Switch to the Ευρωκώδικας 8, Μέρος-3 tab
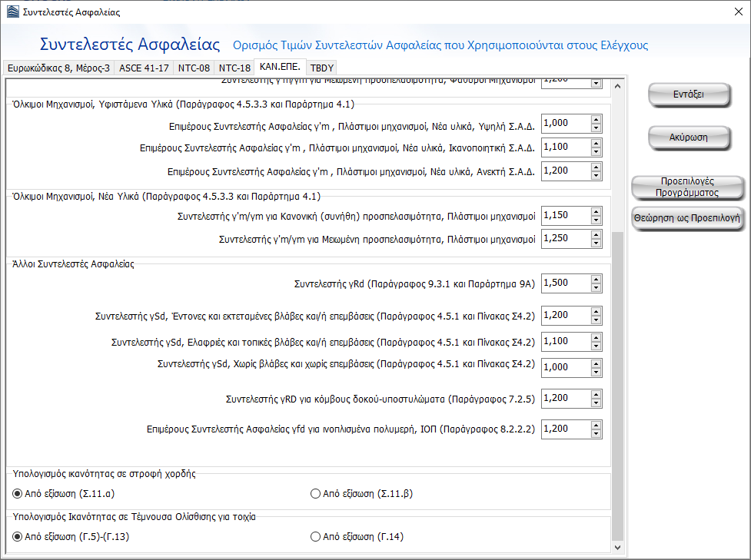Image resolution: width=751 pixels, height=560 pixels. pyautogui.click(x=59, y=68)
